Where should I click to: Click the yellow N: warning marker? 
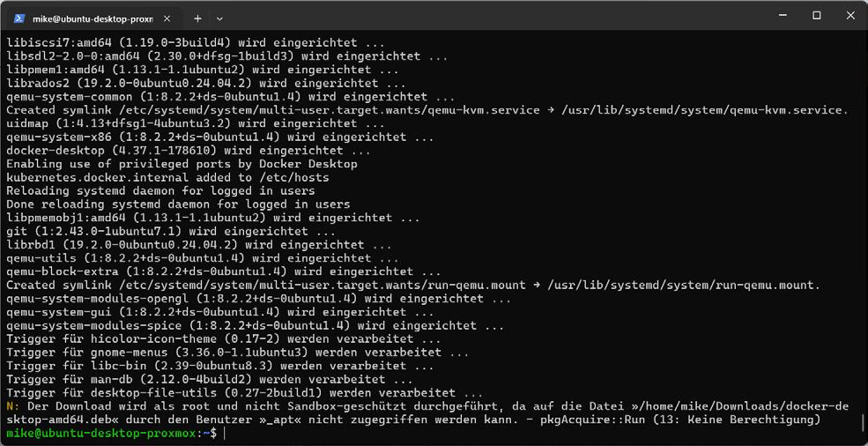coord(13,406)
